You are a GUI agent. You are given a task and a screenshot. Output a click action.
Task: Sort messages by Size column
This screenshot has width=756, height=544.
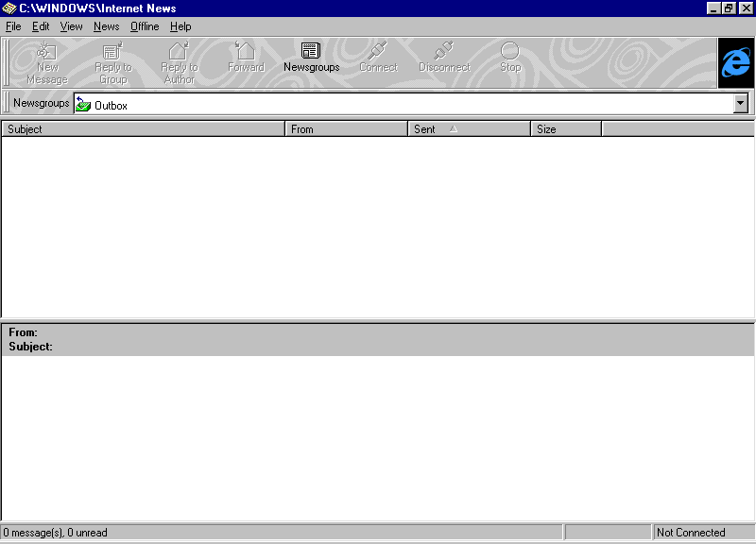tap(566, 129)
